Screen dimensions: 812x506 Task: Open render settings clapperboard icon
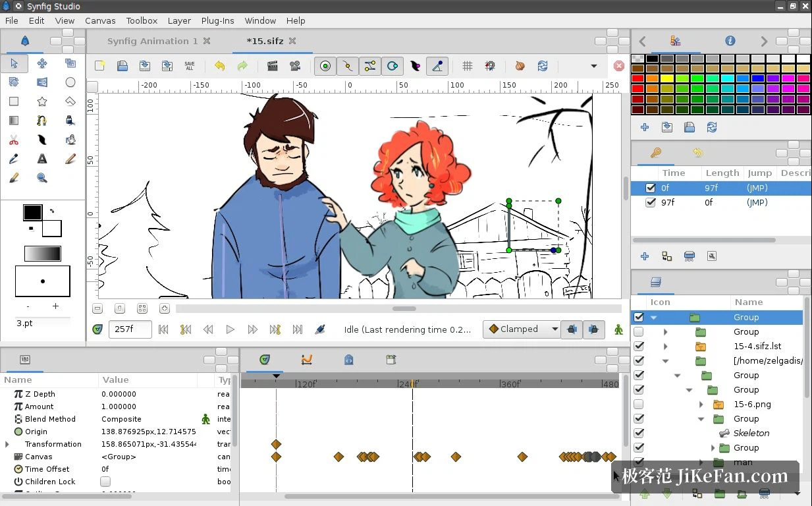point(272,66)
